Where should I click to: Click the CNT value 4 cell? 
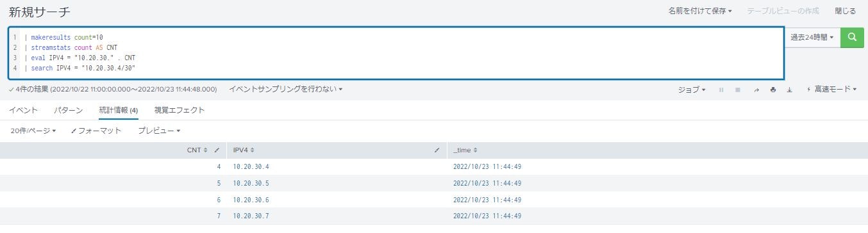pyautogui.click(x=219, y=167)
